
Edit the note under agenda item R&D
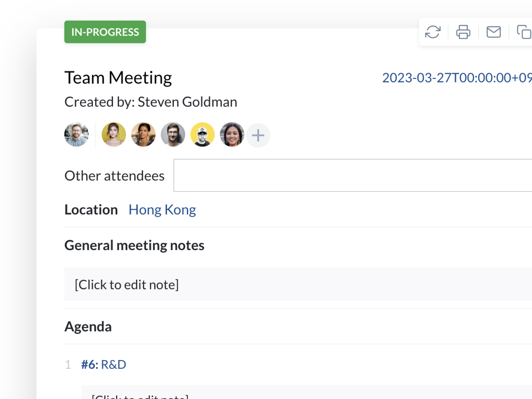(x=140, y=396)
